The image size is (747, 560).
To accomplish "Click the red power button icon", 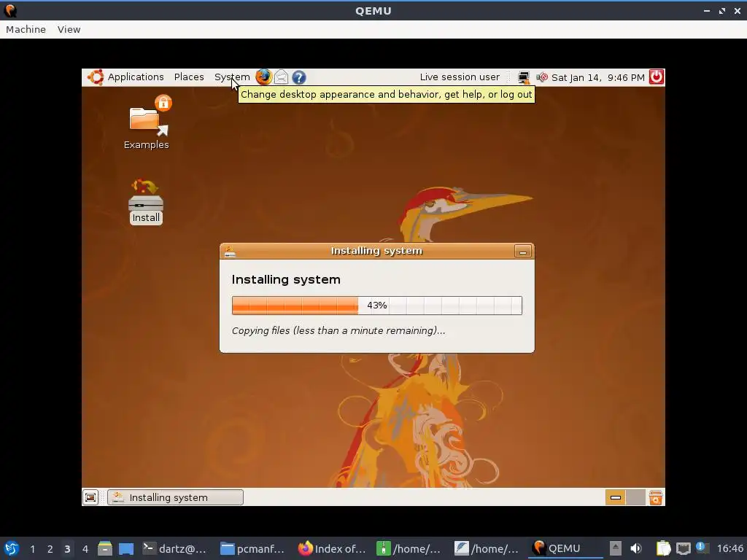I will 657,77.
